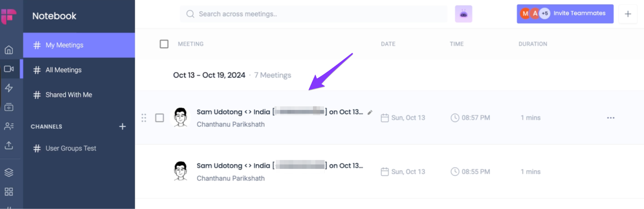The width and height of the screenshot is (644, 209).
Task: Click the video camera meetings icon
Action: 9,69
